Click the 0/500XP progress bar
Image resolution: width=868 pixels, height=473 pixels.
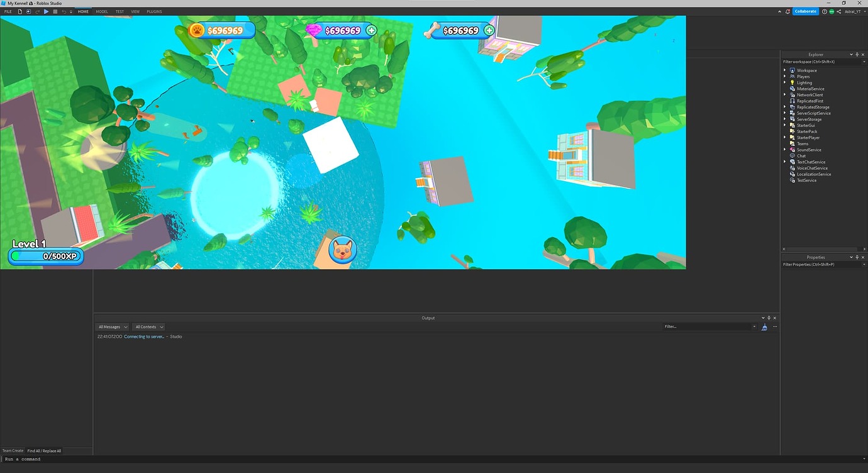[46, 256]
